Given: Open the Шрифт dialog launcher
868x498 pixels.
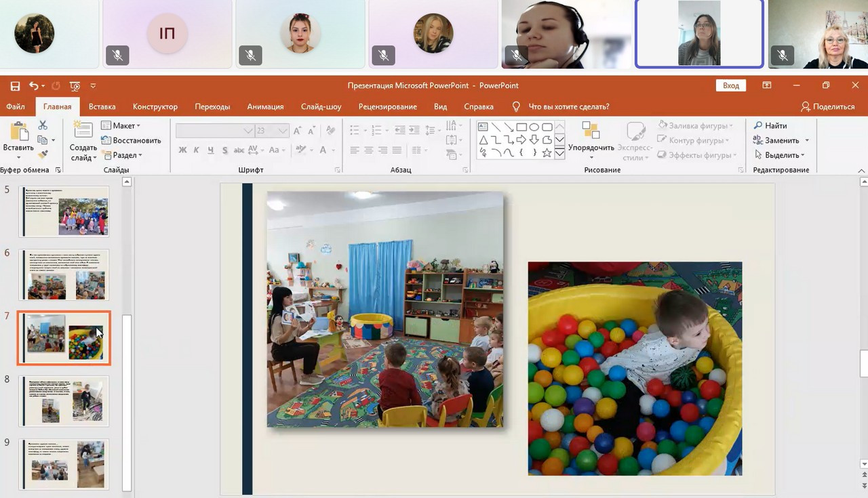Looking at the screenshot, I should pos(337,170).
